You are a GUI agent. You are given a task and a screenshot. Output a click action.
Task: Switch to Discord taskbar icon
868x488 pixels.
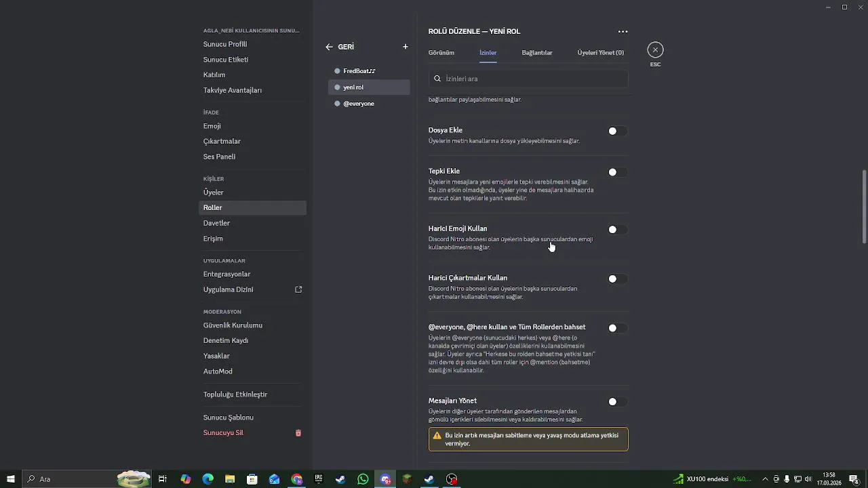(385, 479)
